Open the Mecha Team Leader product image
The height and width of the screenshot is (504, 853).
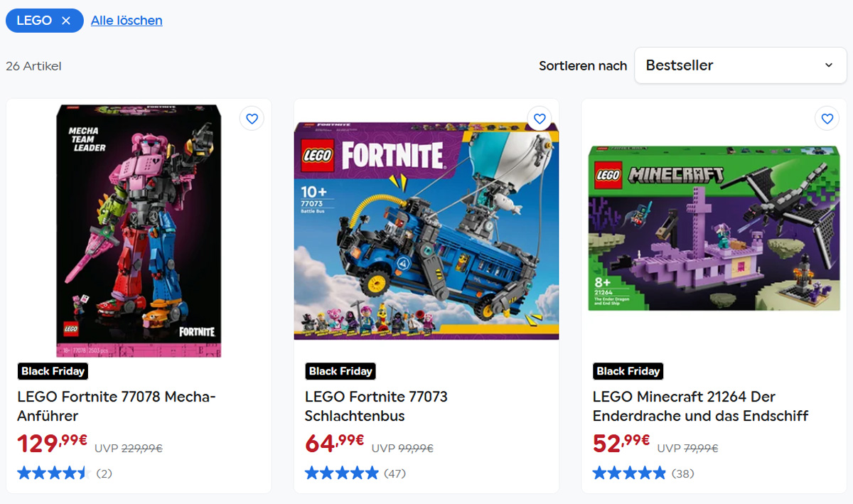(139, 231)
